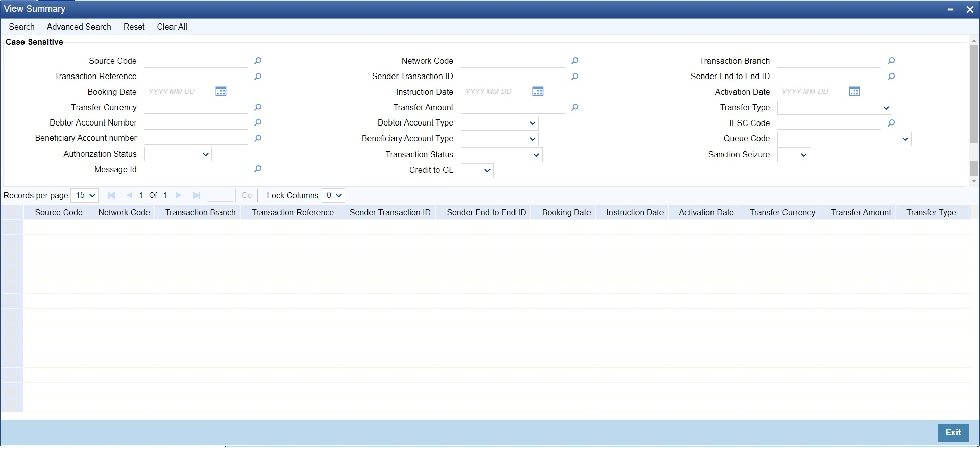Open the Source Code lookup search icon

258,61
